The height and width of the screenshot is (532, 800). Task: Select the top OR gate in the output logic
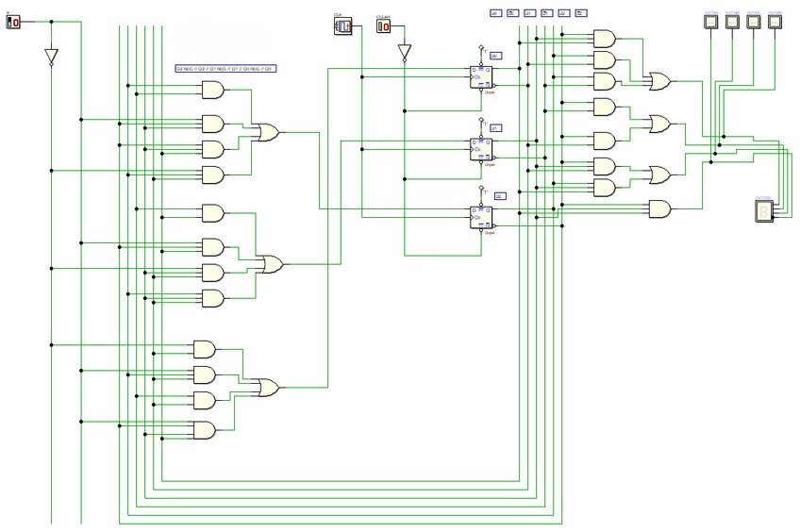coord(660,81)
